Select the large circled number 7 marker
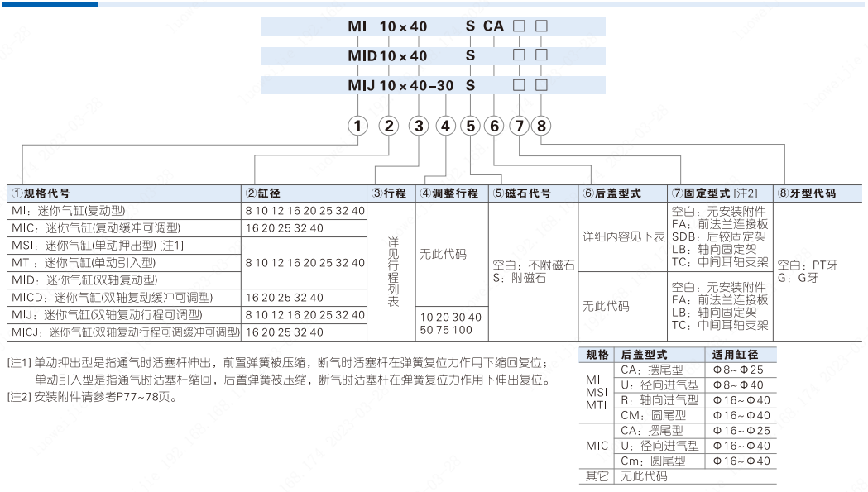 [x=519, y=126]
